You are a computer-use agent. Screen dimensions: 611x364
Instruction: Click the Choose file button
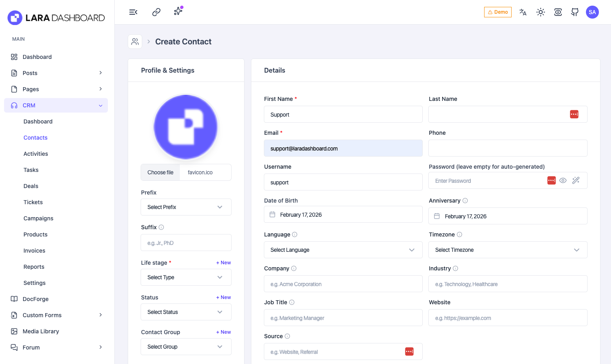tap(160, 172)
